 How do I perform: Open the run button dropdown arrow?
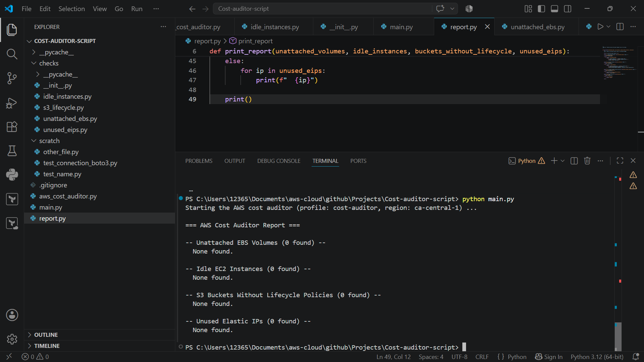[608, 27]
